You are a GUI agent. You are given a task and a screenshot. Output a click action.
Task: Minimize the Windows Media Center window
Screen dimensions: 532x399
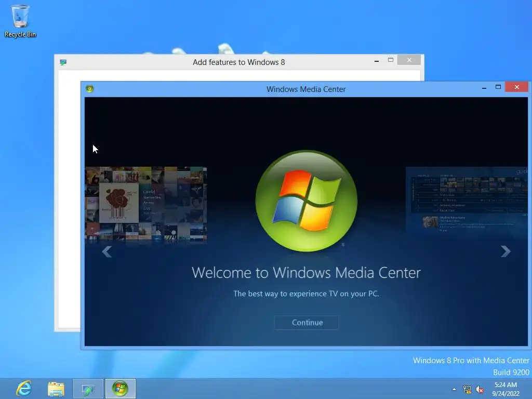coord(484,88)
